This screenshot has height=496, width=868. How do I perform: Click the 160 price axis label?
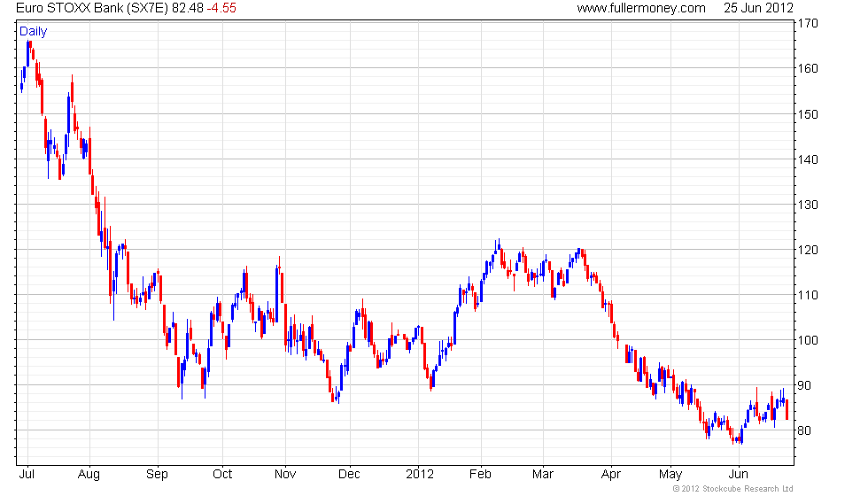[808, 69]
